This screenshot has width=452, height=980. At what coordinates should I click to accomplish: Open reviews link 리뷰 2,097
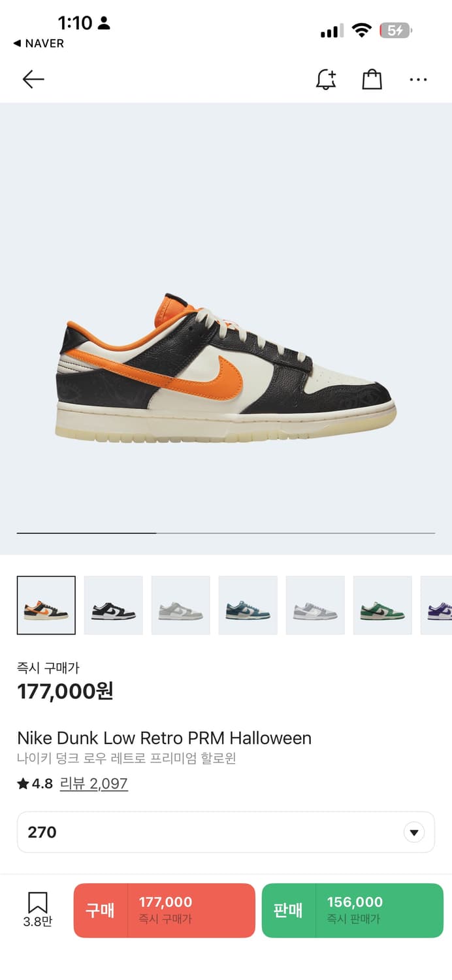click(94, 783)
